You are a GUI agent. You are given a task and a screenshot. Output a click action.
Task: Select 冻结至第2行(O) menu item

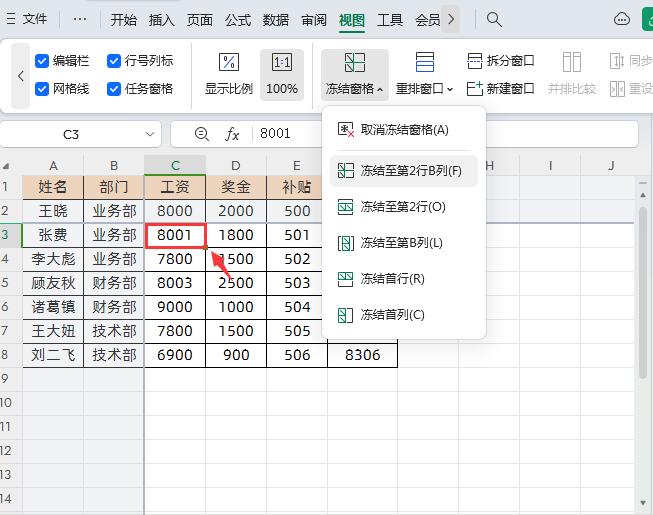tap(404, 206)
